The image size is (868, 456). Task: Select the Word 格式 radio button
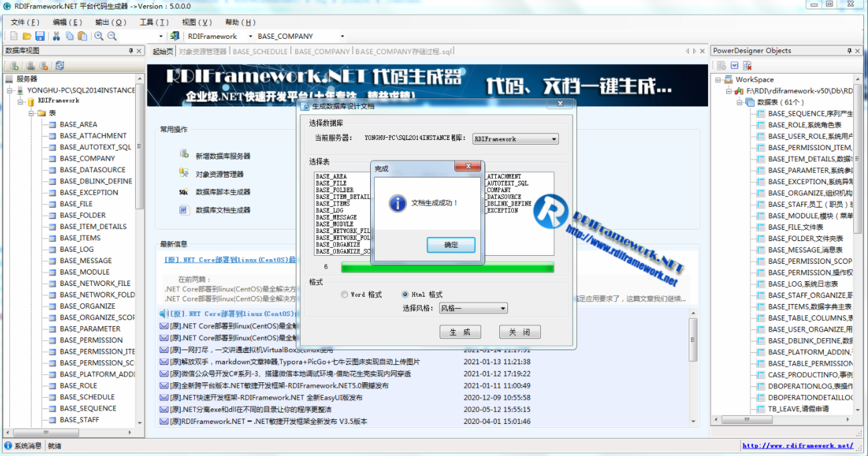click(345, 295)
